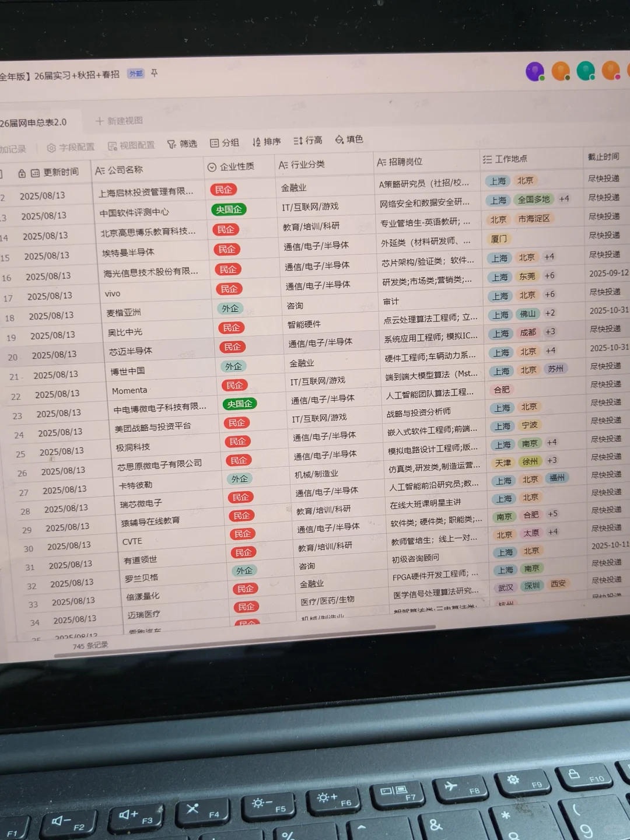Open the 排序 sort tool
Viewport: 630px width, 840px height.
click(267, 141)
